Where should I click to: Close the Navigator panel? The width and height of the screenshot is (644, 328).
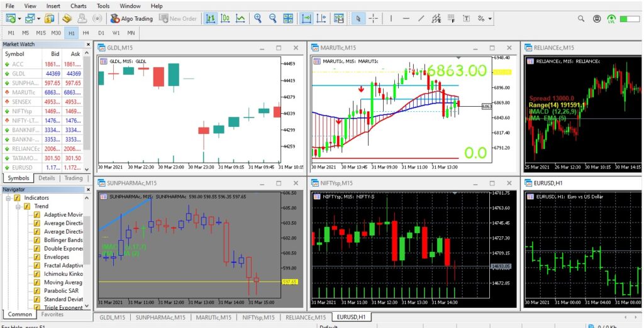[88, 190]
